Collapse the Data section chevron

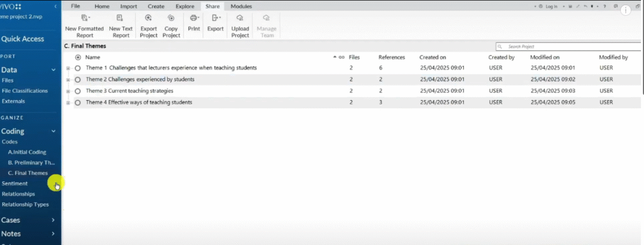53,71
